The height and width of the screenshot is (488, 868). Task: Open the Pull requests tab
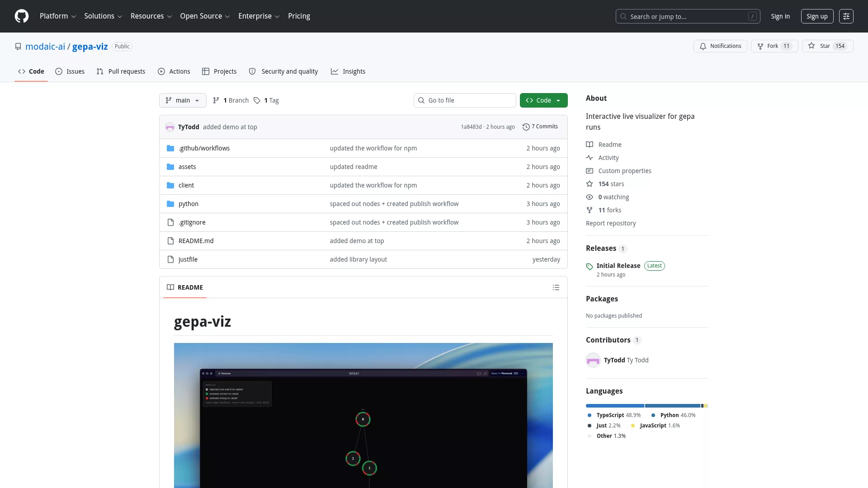click(x=121, y=71)
